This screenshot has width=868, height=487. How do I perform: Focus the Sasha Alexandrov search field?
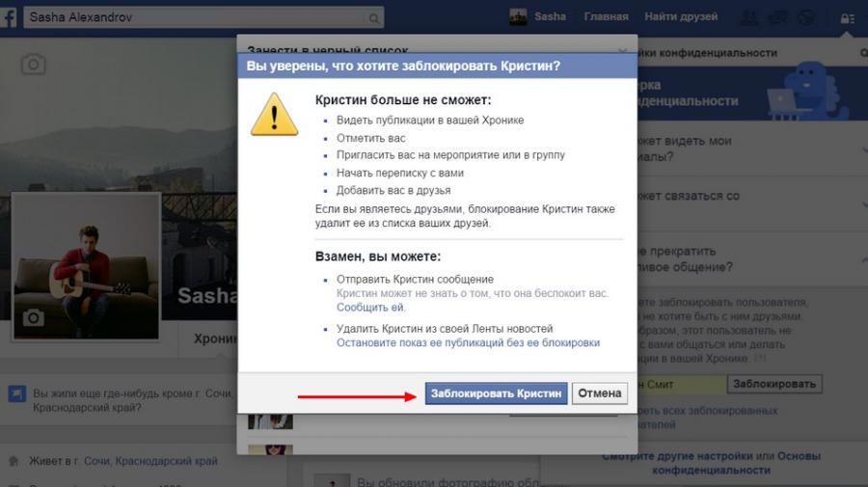203,17
